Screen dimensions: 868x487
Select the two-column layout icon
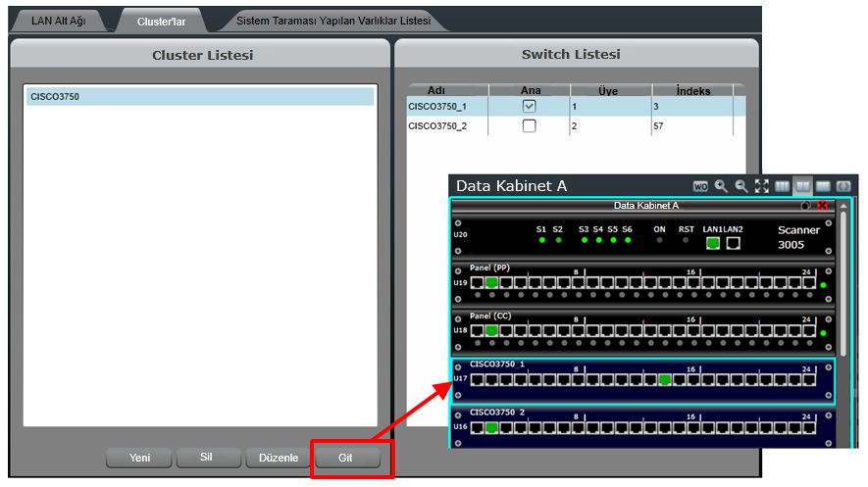[802, 186]
